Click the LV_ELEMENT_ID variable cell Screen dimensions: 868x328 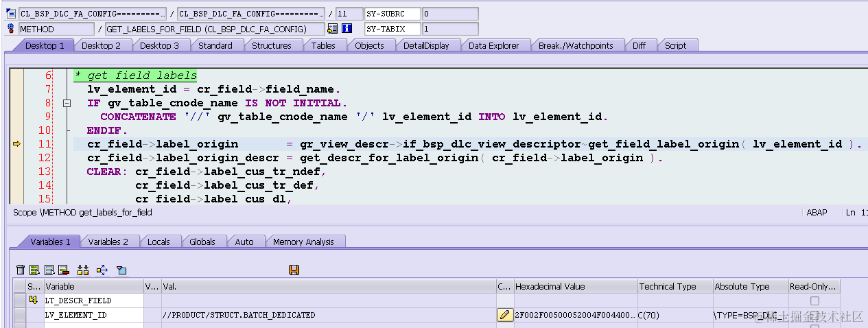pos(93,315)
